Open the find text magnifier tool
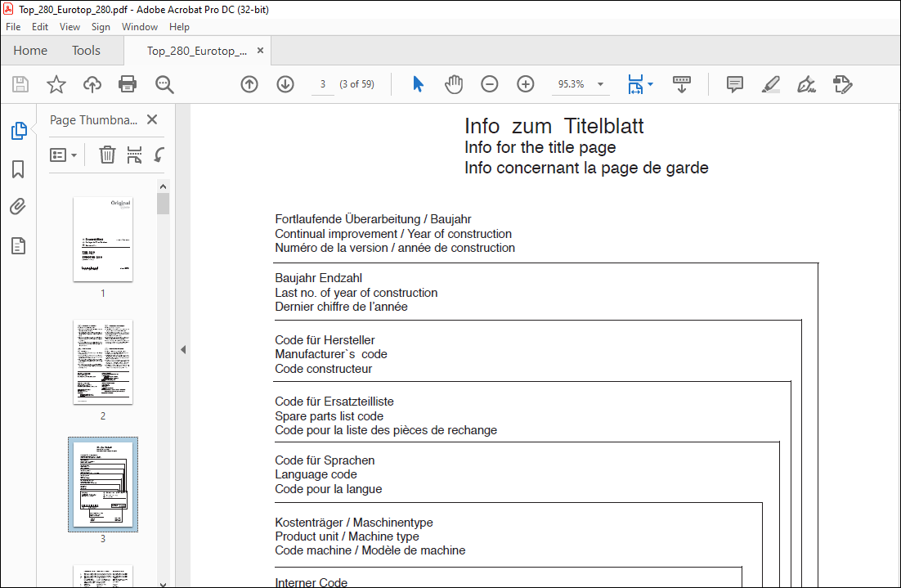The height and width of the screenshot is (588, 901). coord(164,84)
